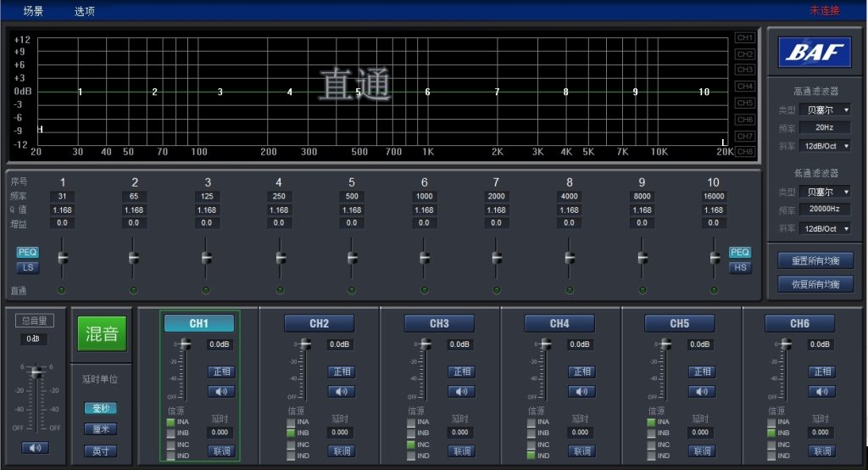The width and height of the screenshot is (868, 470).
Task: Click the master volume fader handle
Action: click(x=36, y=372)
